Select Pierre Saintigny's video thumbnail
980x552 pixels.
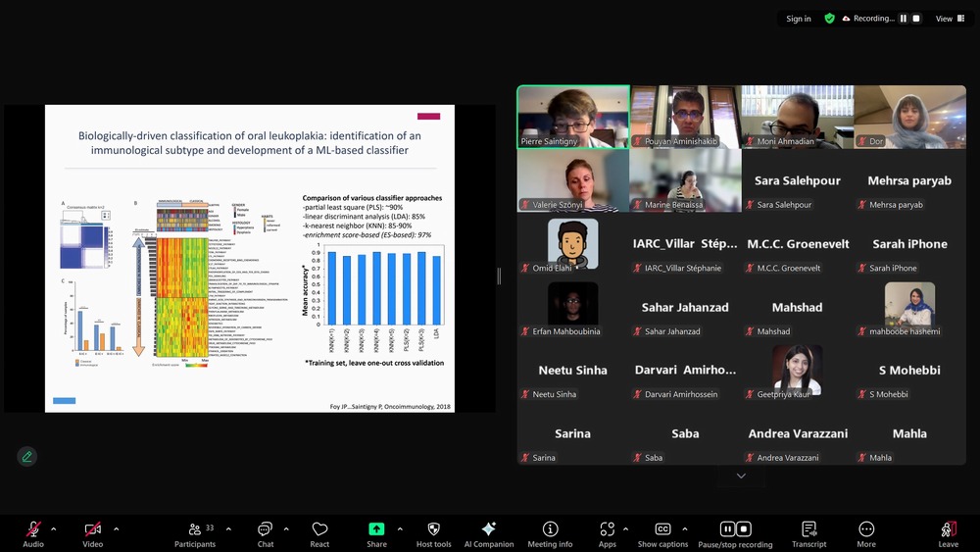pyautogui.click(x=573, y=117)
